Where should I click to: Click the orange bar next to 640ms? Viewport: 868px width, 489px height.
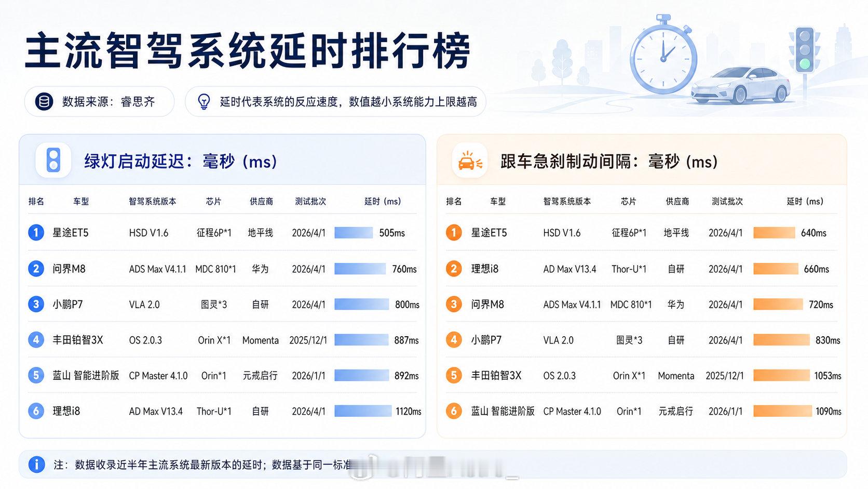pyautogui.click(x=774, y=232)
